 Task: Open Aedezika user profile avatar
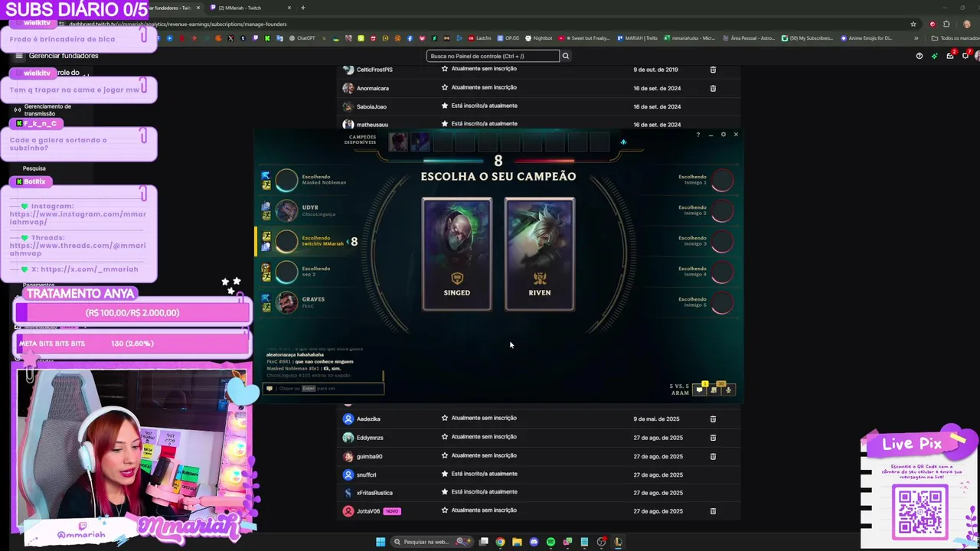(348, 419)
